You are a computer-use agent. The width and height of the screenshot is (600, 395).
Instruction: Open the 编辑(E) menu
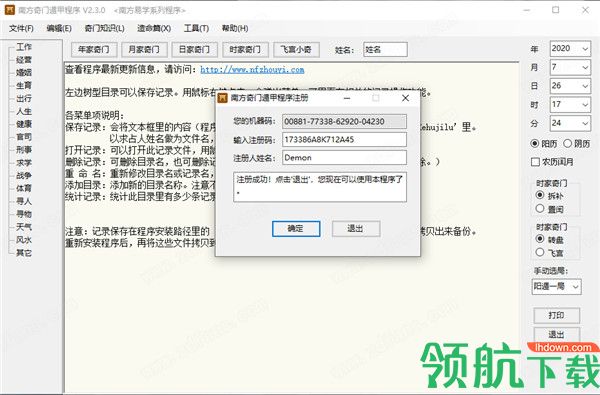coord(59,28)
